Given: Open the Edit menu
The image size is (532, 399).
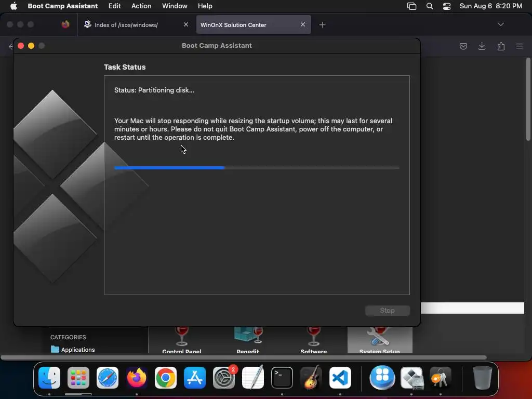Looking at the screenshot, I should [x=114, y=6].
